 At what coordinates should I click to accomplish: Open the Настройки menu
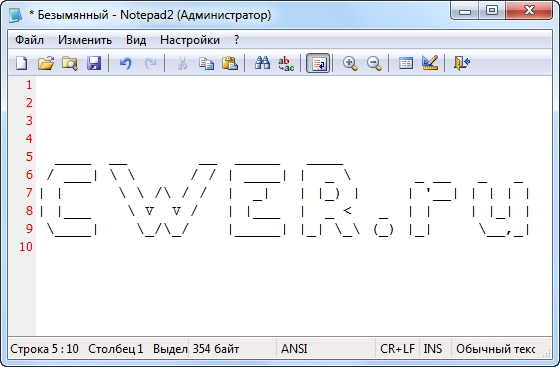(x=190, y=40)
